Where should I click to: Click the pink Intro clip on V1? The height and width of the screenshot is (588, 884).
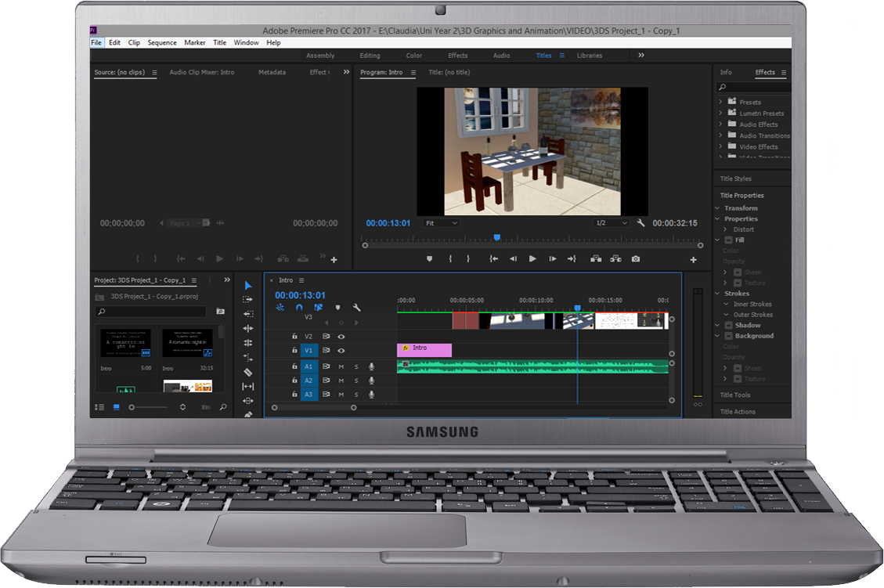tap(424, 350)
